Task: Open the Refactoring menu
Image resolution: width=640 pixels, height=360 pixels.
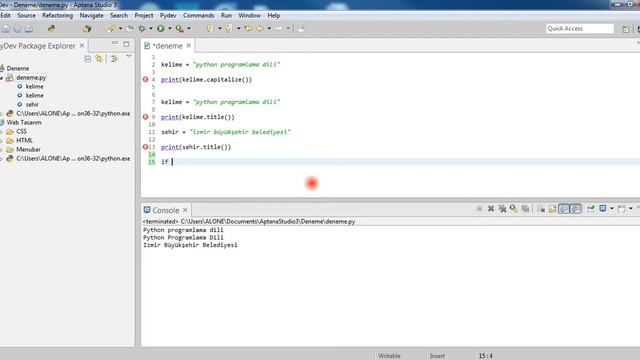Action: (x=58, y=16)
